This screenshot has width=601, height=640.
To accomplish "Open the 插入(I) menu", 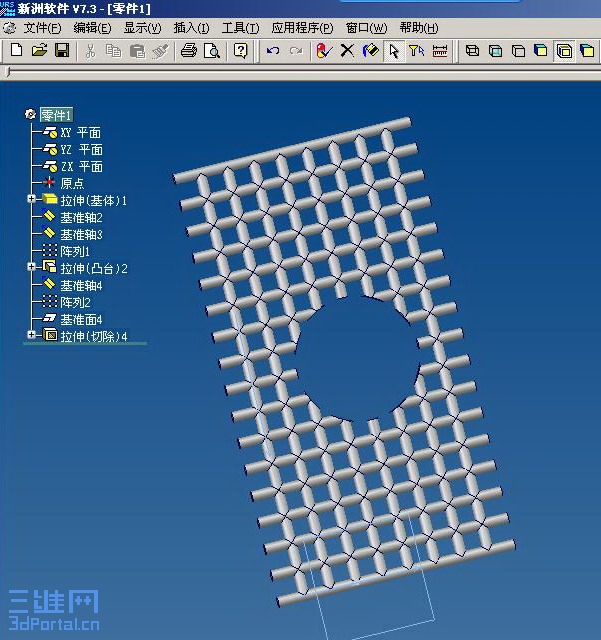I will (x=191, y=28).
